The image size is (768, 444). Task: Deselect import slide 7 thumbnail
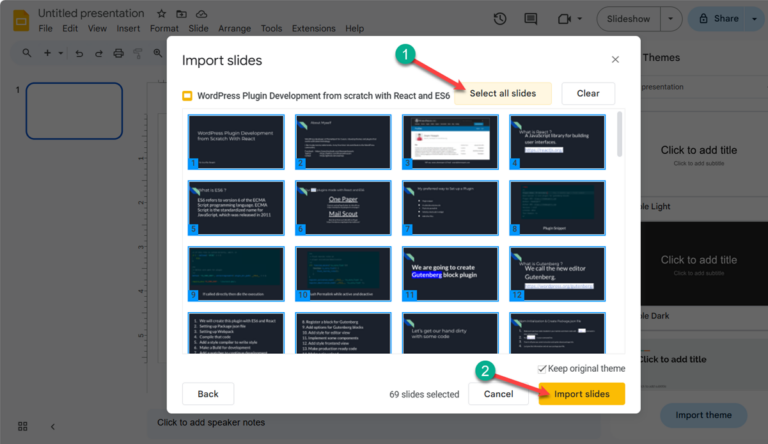(450, 208)
